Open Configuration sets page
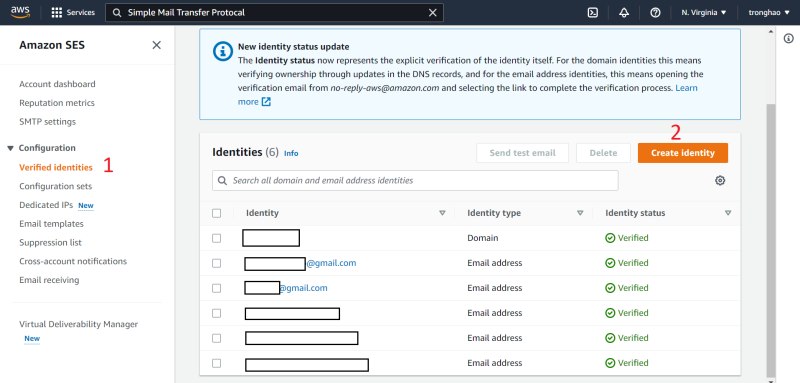The height and width of the screenshot is (383, 800). pyautogui.click(x=56, y=186)
